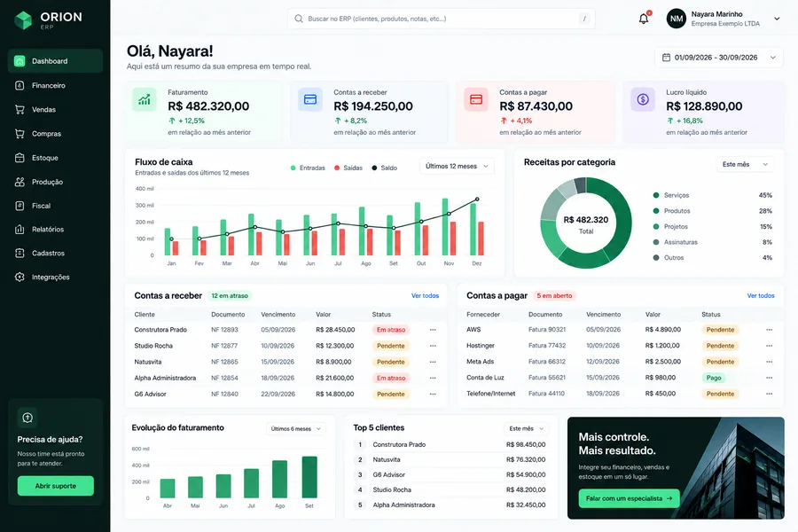Click Ver todos in Contas a pagar
798x532 pixels.
pyautogui.click(x=761, y=296)
